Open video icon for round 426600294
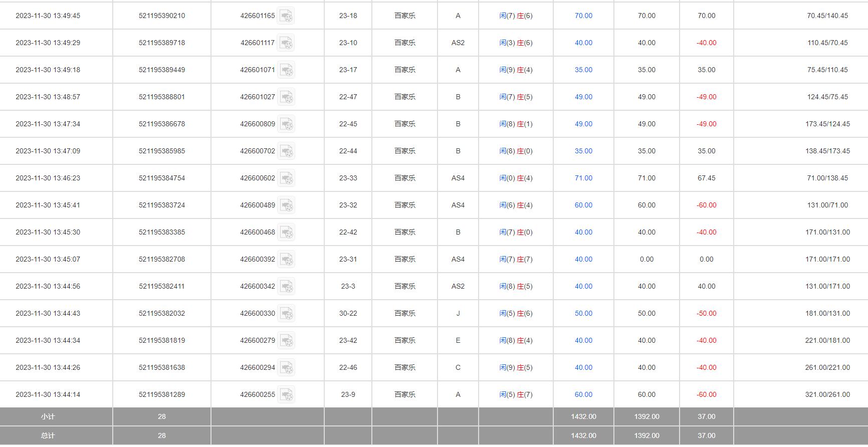Image resolution: width=868 pixels, height=447 pixels. [x=286, y=368]
